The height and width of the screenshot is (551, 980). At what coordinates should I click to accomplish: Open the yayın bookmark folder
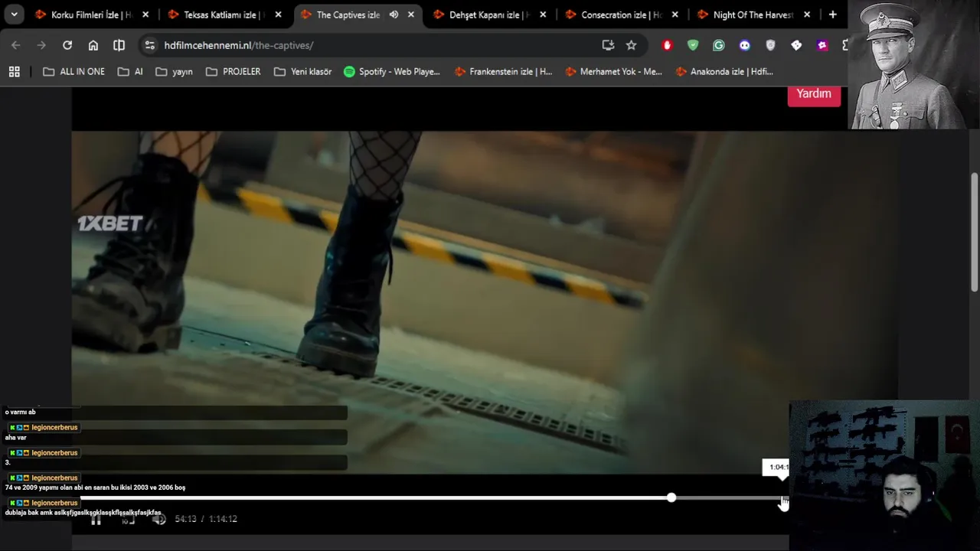click(x=174, y=71)
